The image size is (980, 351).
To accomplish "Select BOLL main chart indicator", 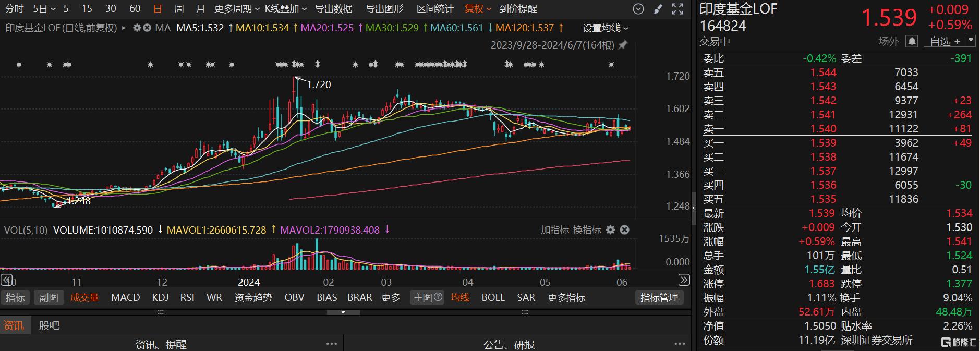I will pyautogui.click(x=493, y=297).
